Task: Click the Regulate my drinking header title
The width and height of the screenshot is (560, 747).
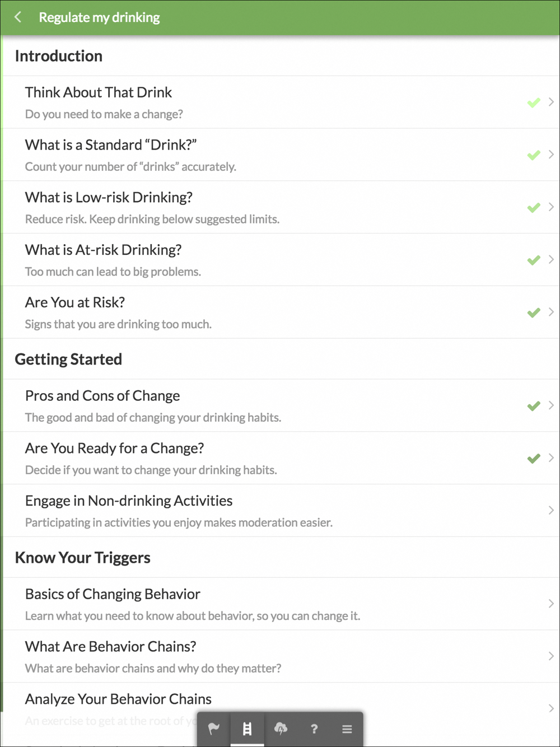Action: point(99,17)
